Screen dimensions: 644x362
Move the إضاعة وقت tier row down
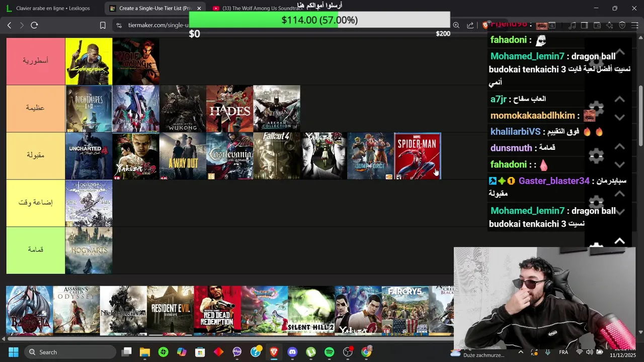tap(620, 212)
